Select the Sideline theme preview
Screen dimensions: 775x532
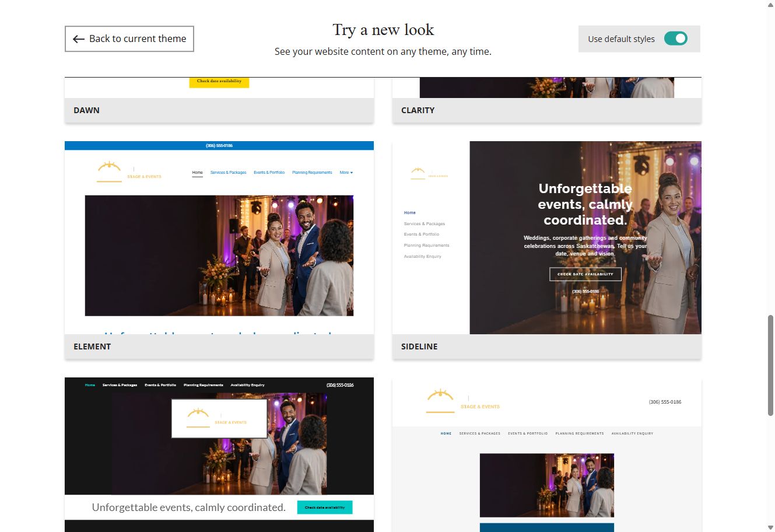coord(547,237)
